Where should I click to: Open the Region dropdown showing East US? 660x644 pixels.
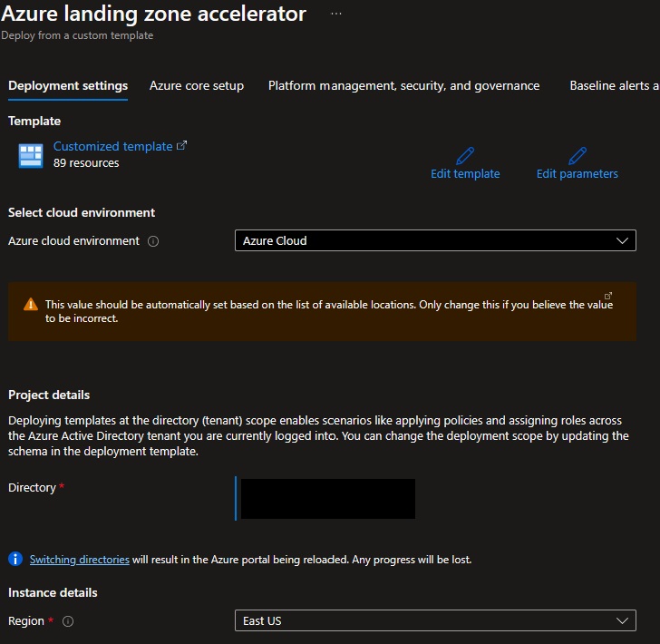pyautogui.click(x=435, y=620)
